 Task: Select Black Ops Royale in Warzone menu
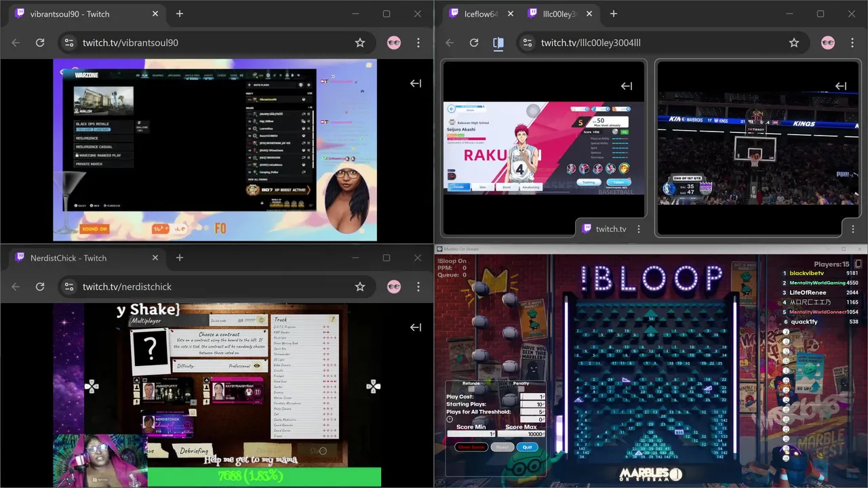click(x=104, y=127)
